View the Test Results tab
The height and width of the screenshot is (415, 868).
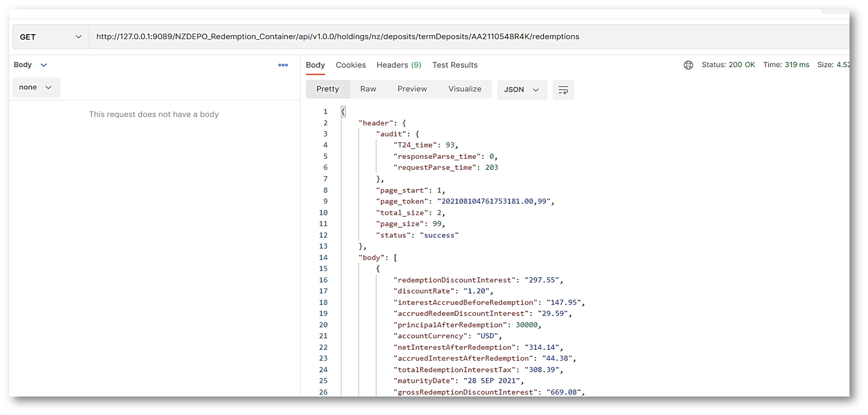454,65
